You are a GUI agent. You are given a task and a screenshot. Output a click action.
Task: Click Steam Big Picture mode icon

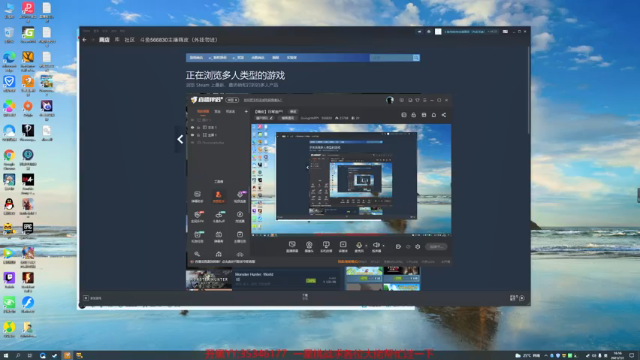coord(505,31)
